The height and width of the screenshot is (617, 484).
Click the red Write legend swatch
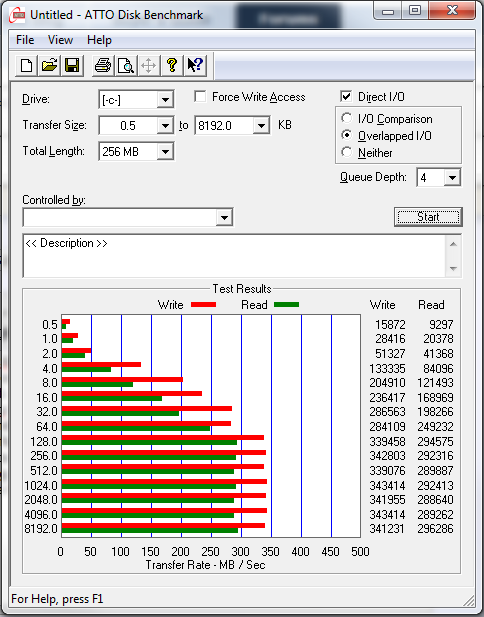(203, 305)
